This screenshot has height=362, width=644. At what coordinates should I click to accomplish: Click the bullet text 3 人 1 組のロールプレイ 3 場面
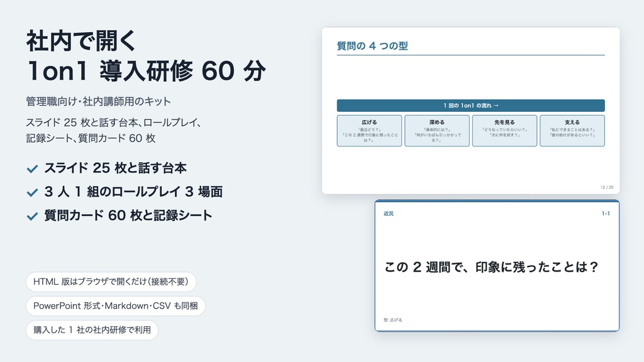click(133, 192)
